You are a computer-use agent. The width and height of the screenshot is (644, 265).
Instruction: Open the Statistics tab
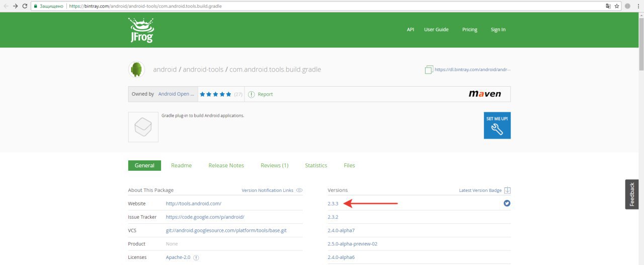tap(316, 165)
